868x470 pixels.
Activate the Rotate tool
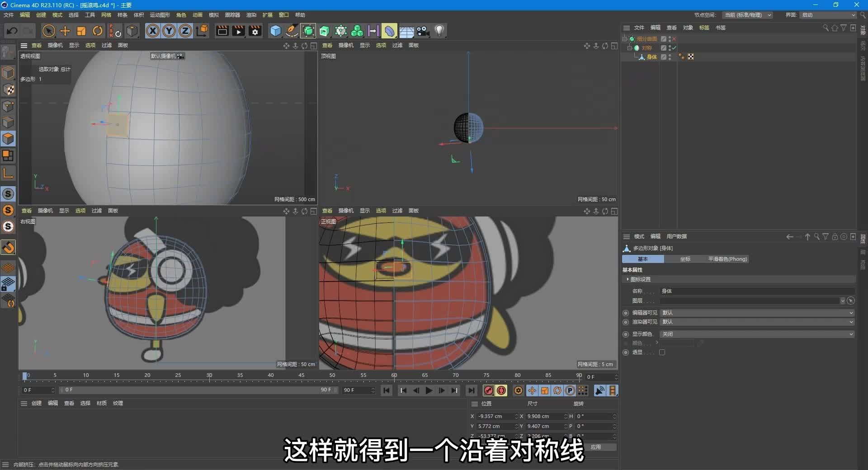98,31
